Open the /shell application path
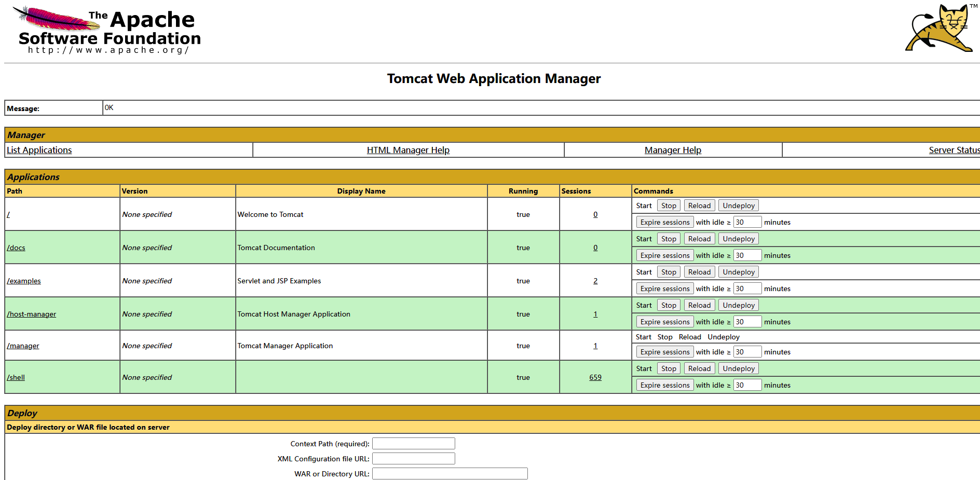Image resolution: width=980 pixels, height=480 pixels. 16,377
